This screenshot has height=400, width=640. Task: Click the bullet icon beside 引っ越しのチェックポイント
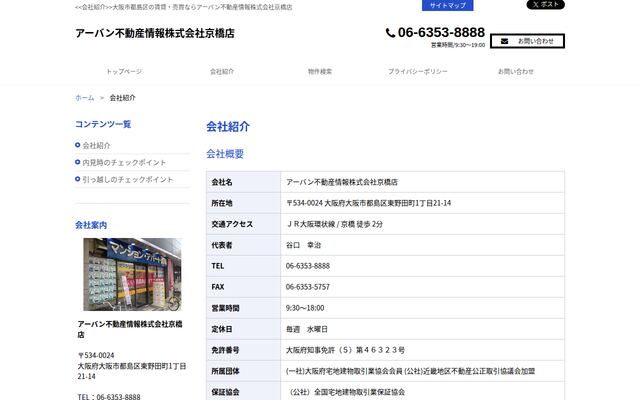click(x=78, y=179)
